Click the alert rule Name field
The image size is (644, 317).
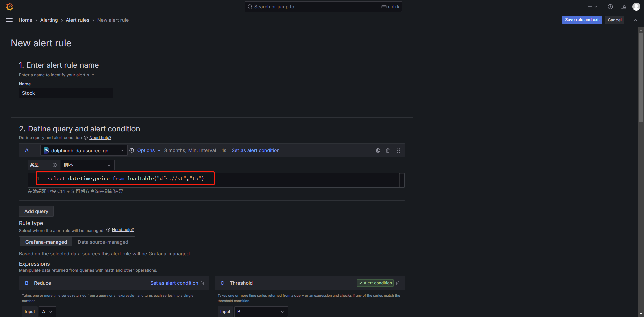66,93
